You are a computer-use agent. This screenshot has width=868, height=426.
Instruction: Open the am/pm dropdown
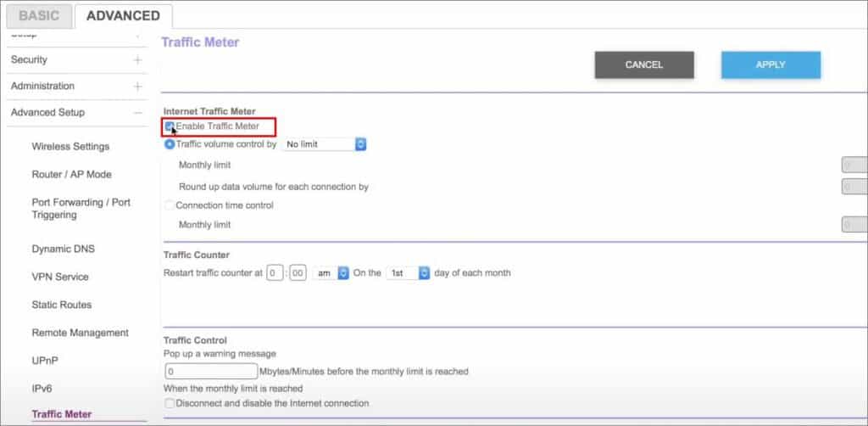pos(331,273)
